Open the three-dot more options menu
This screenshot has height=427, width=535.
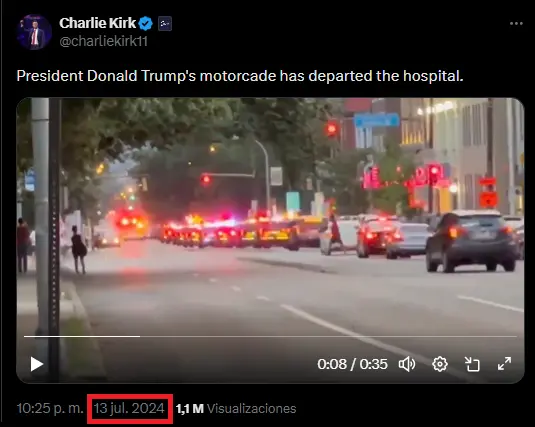pyautogui.click(x=516, y=24)
